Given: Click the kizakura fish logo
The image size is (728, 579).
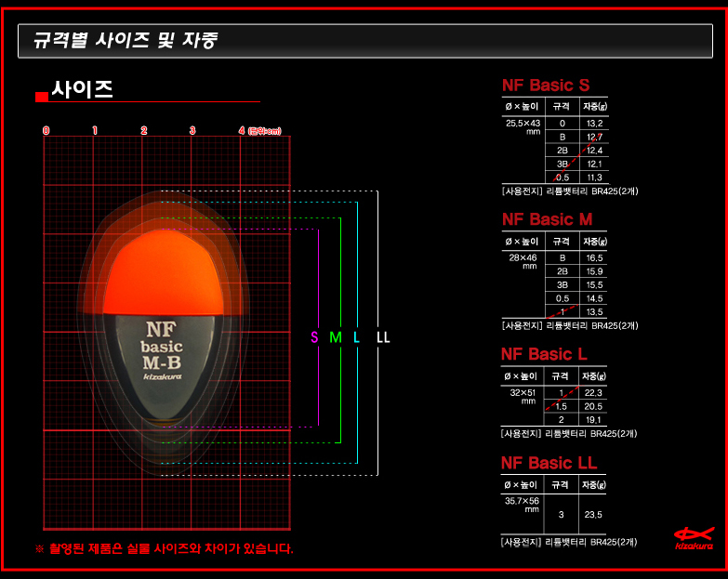Looking at the screenshot, I should click(x=695, y=538).
